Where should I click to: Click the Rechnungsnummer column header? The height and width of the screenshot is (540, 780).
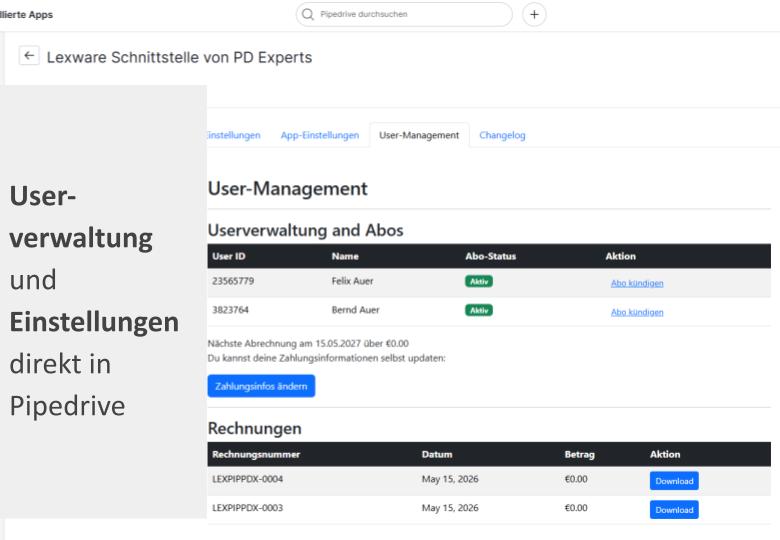(256, 454)
